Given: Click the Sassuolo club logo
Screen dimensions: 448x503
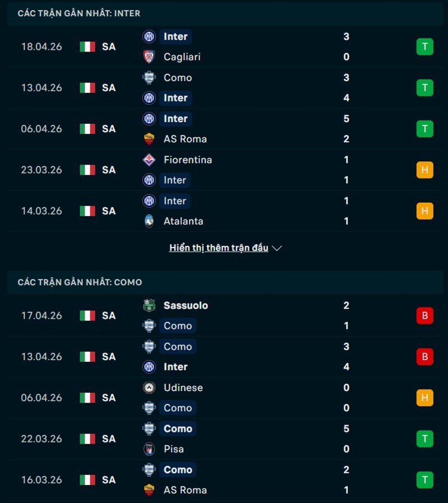Looking at the screenshot, I should 148,305.
